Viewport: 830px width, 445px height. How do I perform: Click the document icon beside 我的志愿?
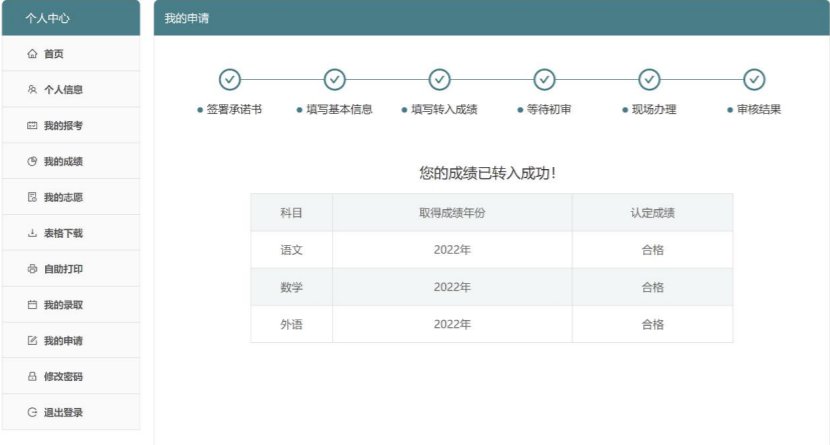(x=32, y=198)
